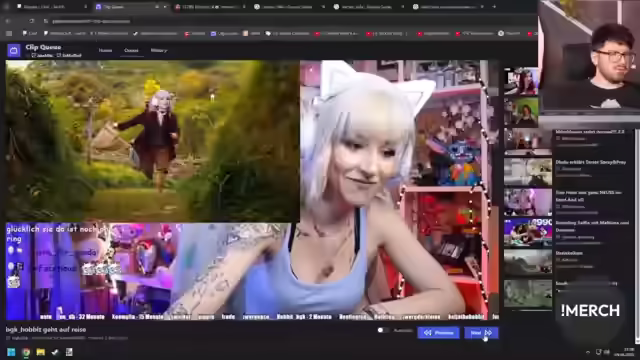The width and height of the screenshot is (640, 360).
Task: Click the clip queue list scrollbar
Action: click(x=637, y=237)
